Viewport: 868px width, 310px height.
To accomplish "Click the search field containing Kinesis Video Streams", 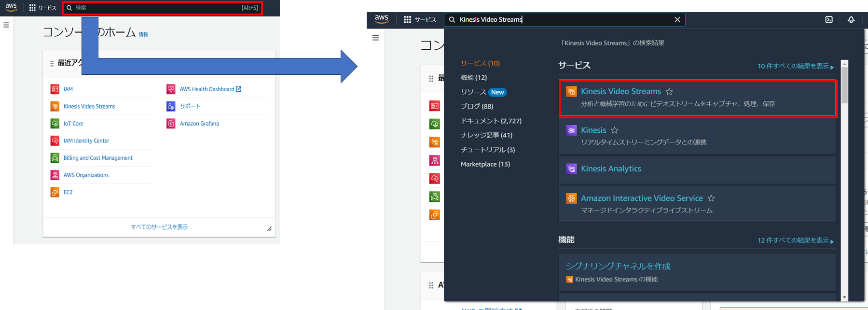I will click(x=565, y=20).
